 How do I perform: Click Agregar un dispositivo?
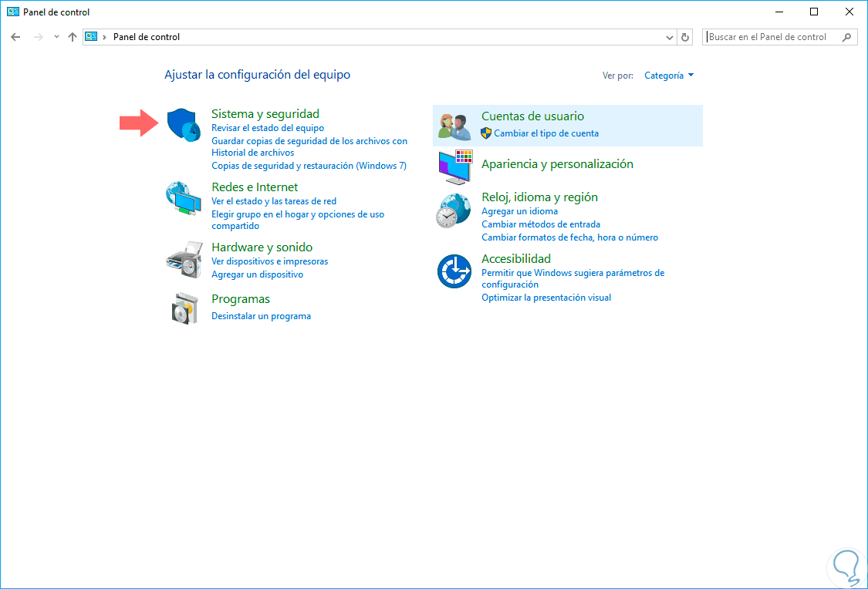[258, 274]
